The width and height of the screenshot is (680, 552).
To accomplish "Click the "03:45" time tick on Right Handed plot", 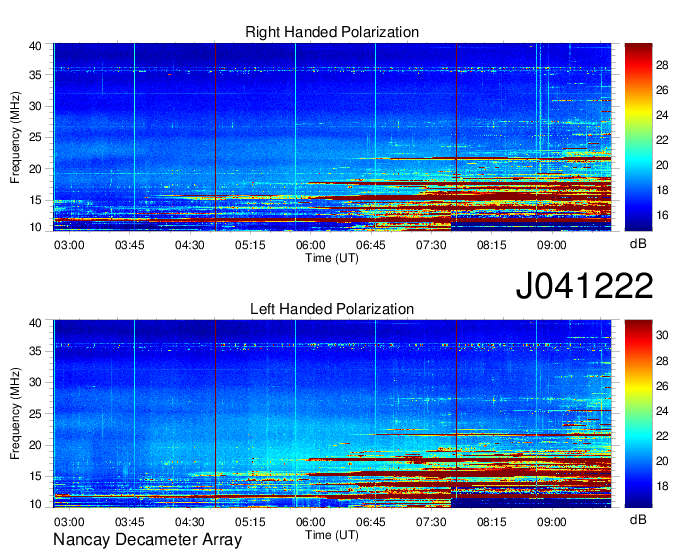I will [129, 245].
